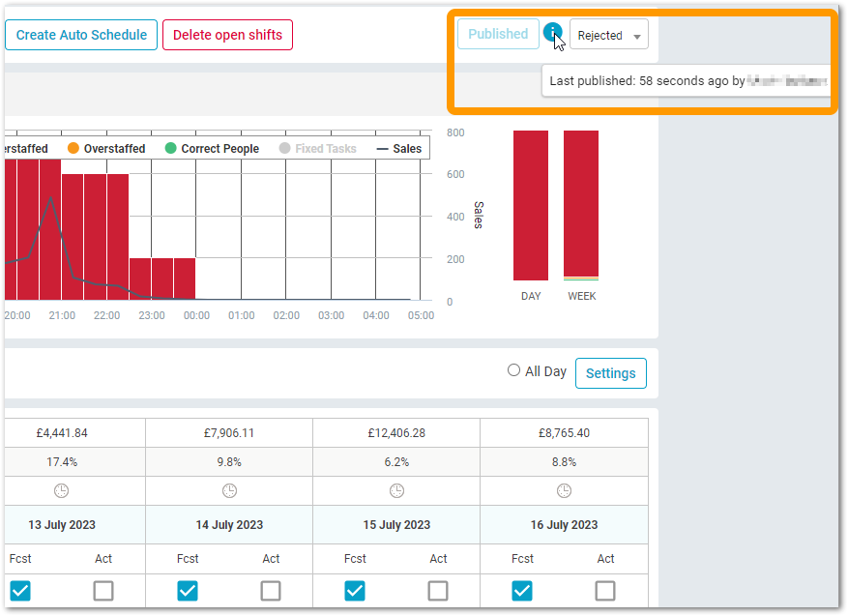This screenshot has height=616, width=848.
Task: Toggle the green Correct People legend marker
Action: [x=171, y=149]
